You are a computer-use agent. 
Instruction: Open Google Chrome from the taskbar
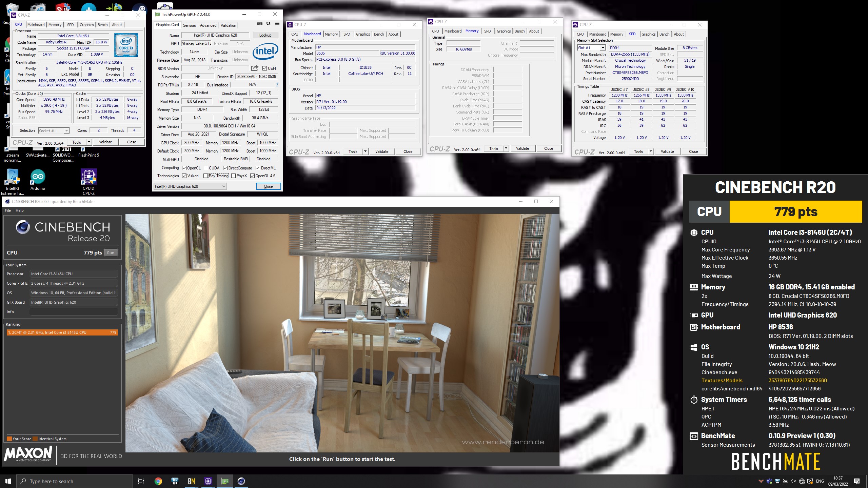[158, 481]
